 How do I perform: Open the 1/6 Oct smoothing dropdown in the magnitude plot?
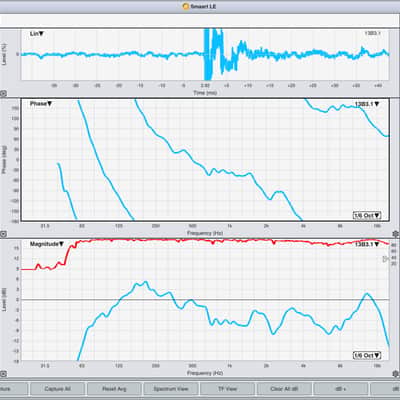[x=367, y=355]
